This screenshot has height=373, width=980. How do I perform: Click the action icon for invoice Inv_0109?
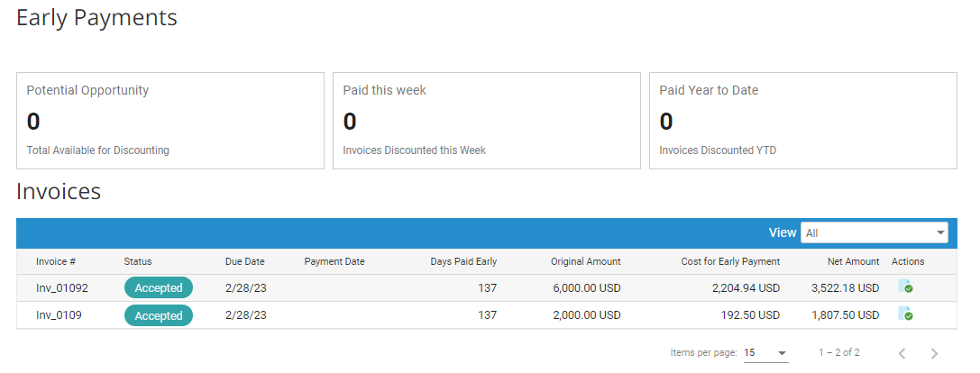[904, 315]
